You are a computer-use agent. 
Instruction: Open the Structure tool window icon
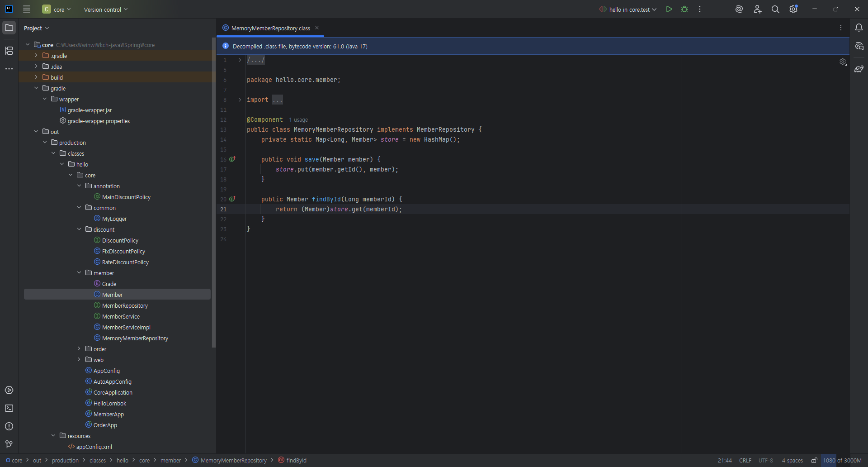tap(9, 51)
